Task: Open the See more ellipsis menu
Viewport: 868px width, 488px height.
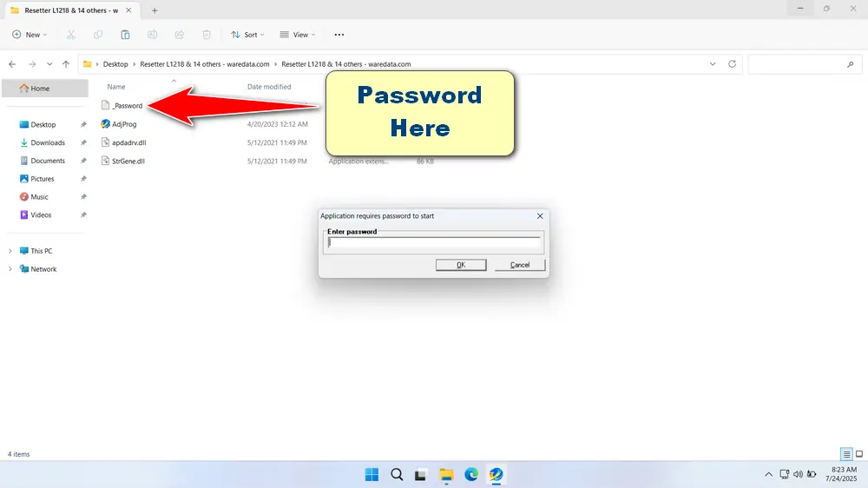Action: pyautogui.click(x=339, y=35)
